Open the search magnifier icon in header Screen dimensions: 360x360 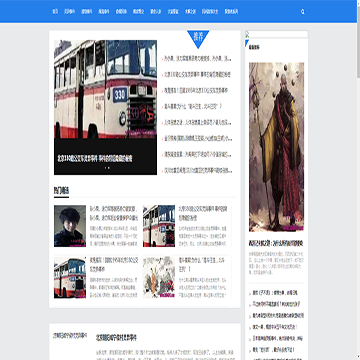click(x=303, y=12)
